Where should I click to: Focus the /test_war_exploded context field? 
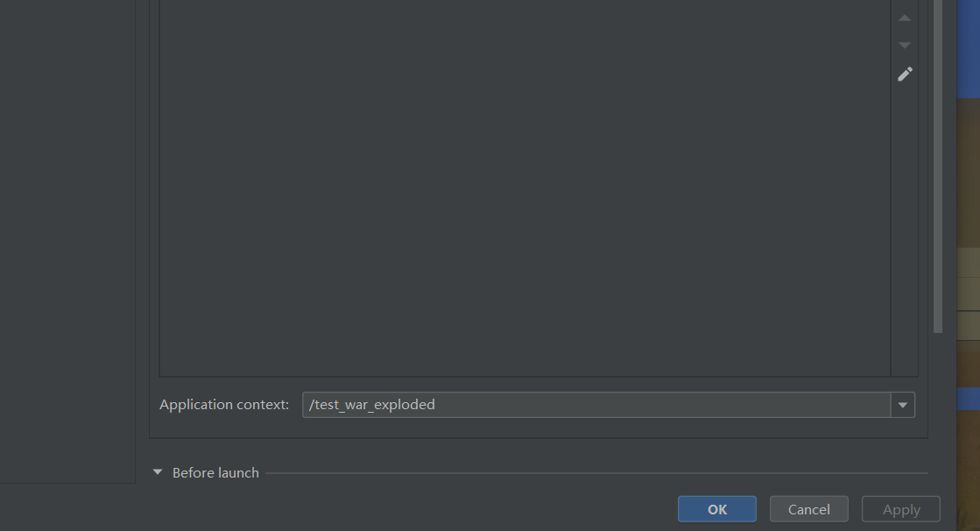[x=597, y=405]
